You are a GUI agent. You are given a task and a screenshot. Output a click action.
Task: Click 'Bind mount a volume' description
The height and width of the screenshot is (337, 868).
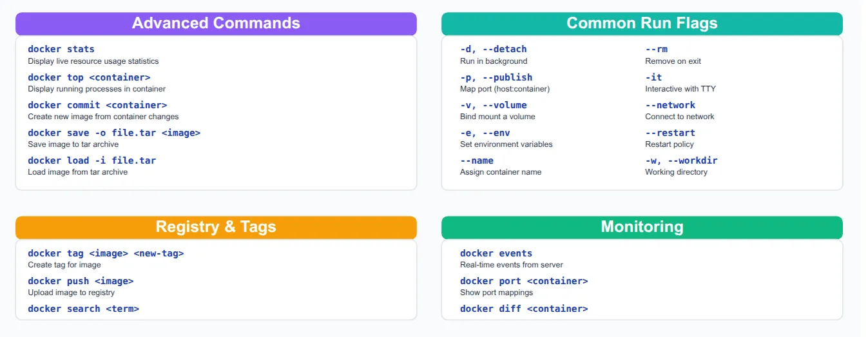[x=497, y=117]
